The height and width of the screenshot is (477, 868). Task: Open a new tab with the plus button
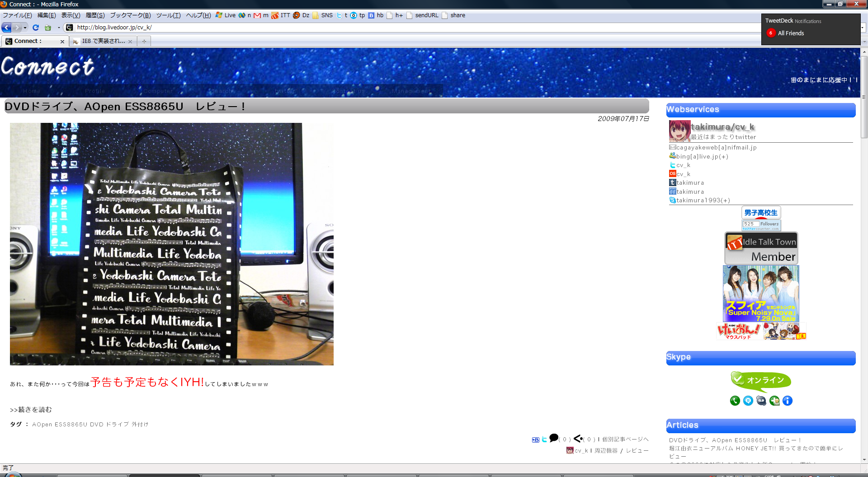[x=144, y=41]
